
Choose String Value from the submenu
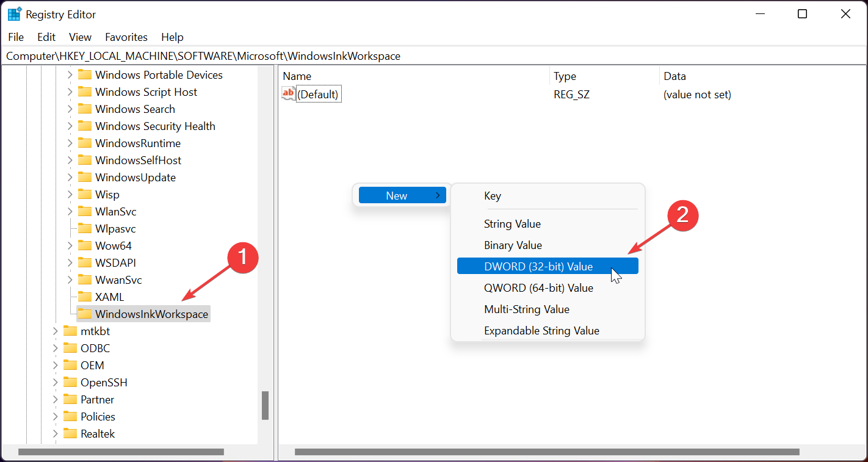(x=548, y=224)
